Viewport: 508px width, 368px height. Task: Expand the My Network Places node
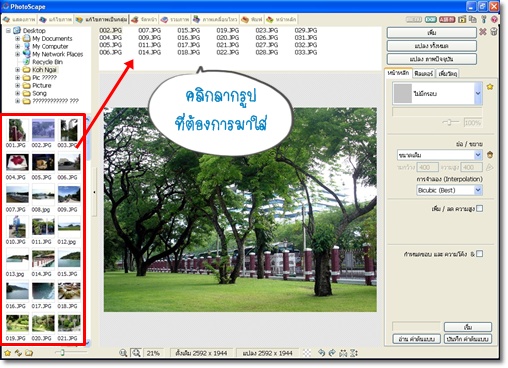click(x=17, y=54)
